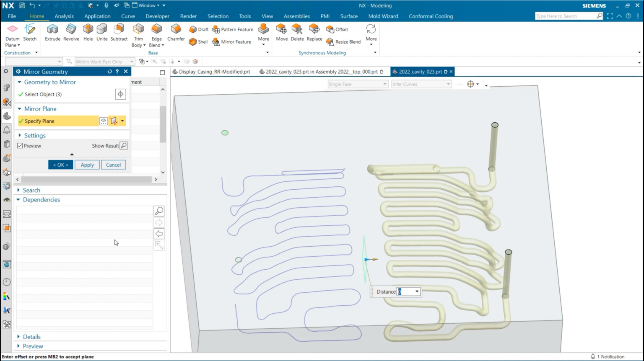Viewport: 644px width, 361px height.
Task: Select the Extrude tool
Action: click(x=52, y=34)
